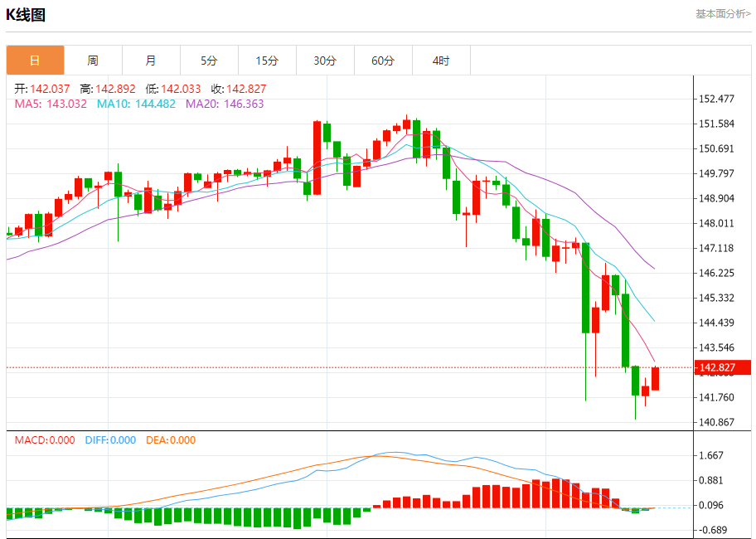756x539 pixels.
Task: Click the DEA: 0.000 indicator label
Action: 171,440
